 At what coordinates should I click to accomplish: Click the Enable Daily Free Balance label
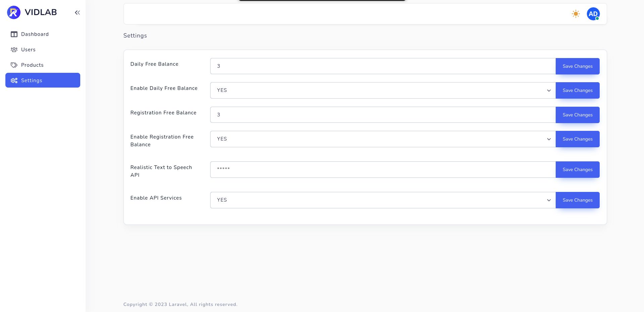point(164,88)
